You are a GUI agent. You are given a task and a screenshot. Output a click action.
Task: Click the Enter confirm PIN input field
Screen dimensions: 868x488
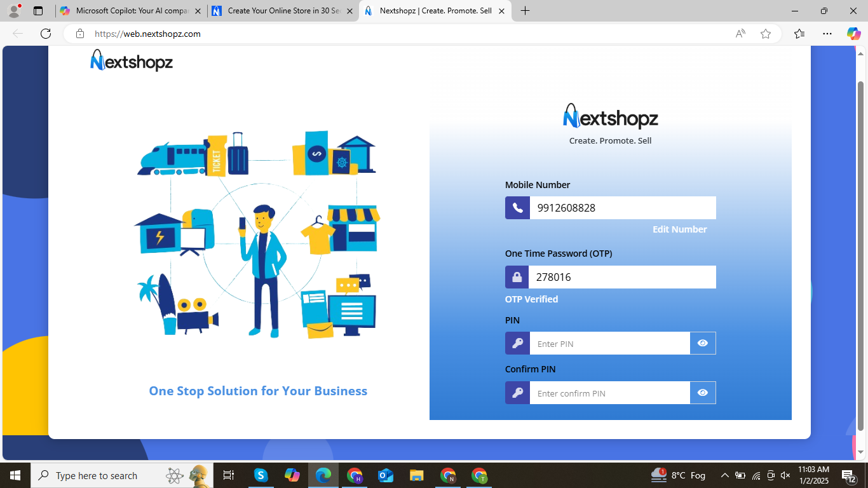click(610, 393)
